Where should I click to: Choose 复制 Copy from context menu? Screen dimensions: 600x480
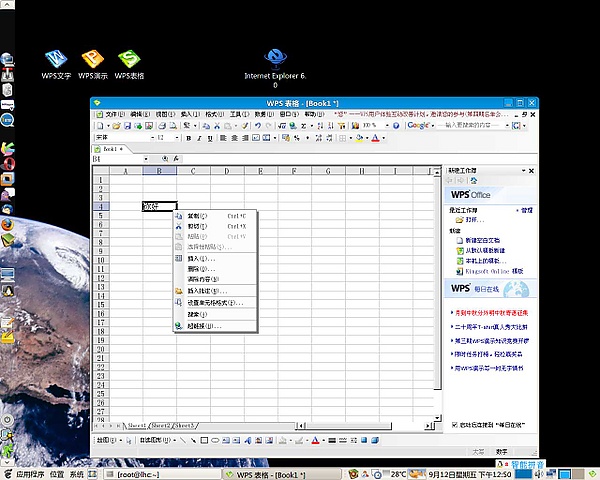[x=215, y=216]
